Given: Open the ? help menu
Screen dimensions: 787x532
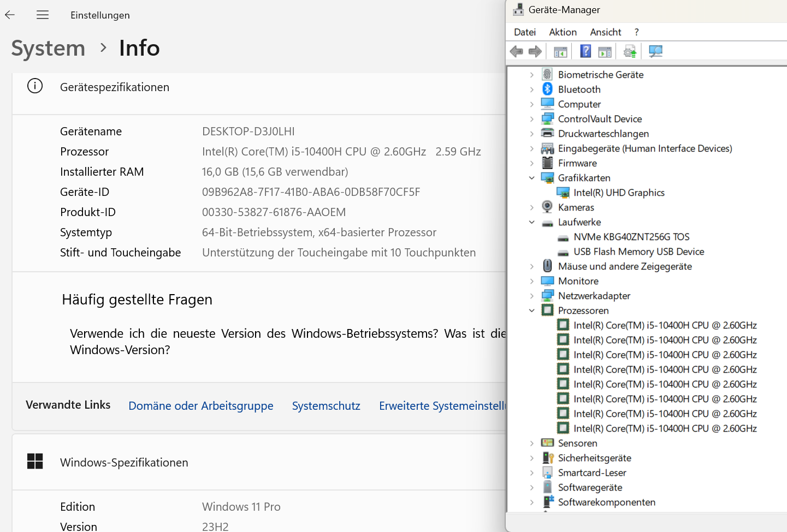Looking at the screenshot, I should 636,32.
